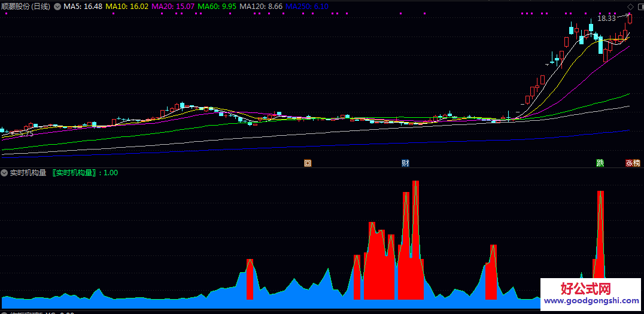Click the diamond icon at top right
Image resolution: width=644 pixels, height=314 pixels.
coord(630,7)
